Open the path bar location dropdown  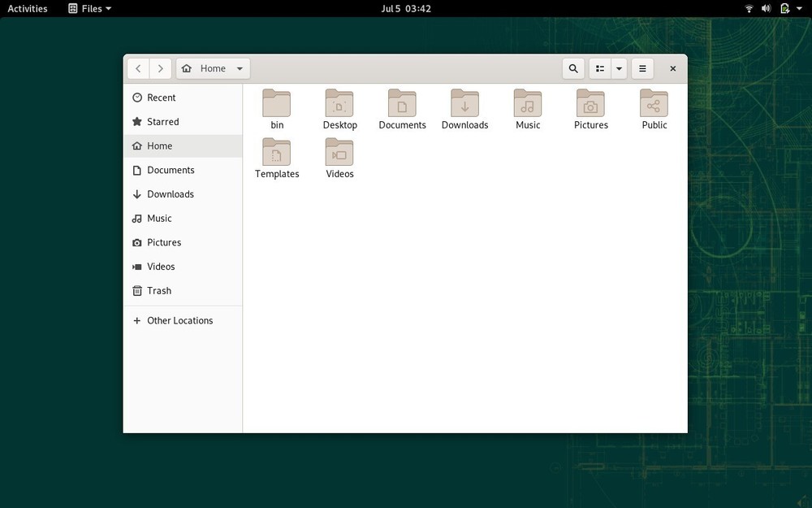(239, 68)
